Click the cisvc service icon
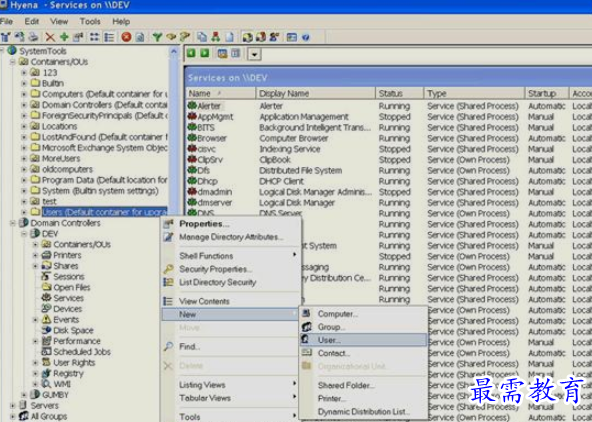The width and height of the screenshot is (592, 422). (x=192, y=149)
